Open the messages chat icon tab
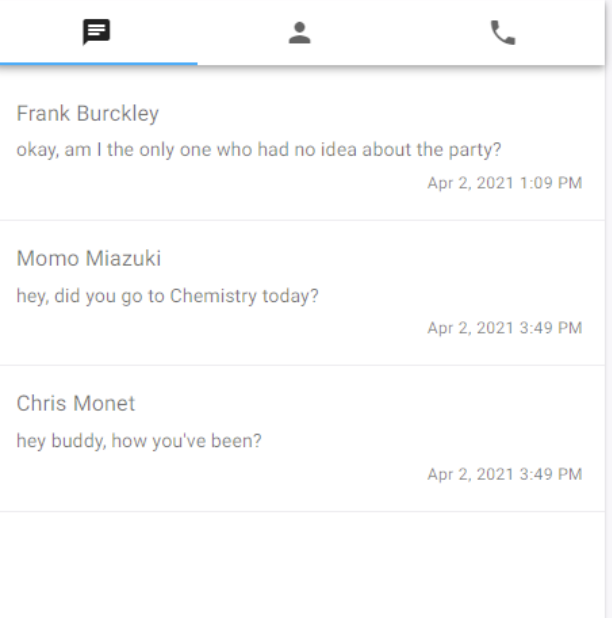612x618 pixels. 97,32
